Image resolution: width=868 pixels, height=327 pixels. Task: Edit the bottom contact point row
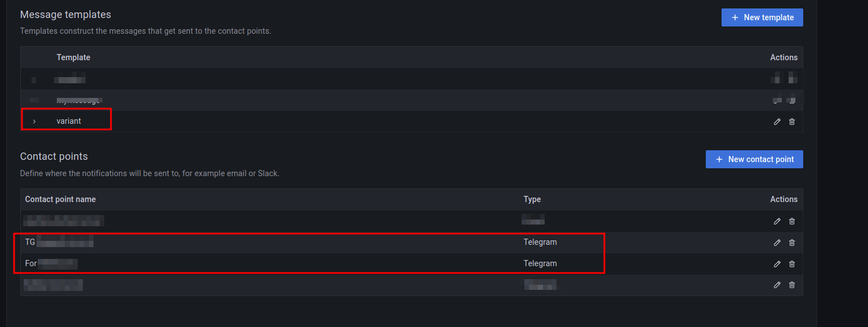click(x=777, y=285)
